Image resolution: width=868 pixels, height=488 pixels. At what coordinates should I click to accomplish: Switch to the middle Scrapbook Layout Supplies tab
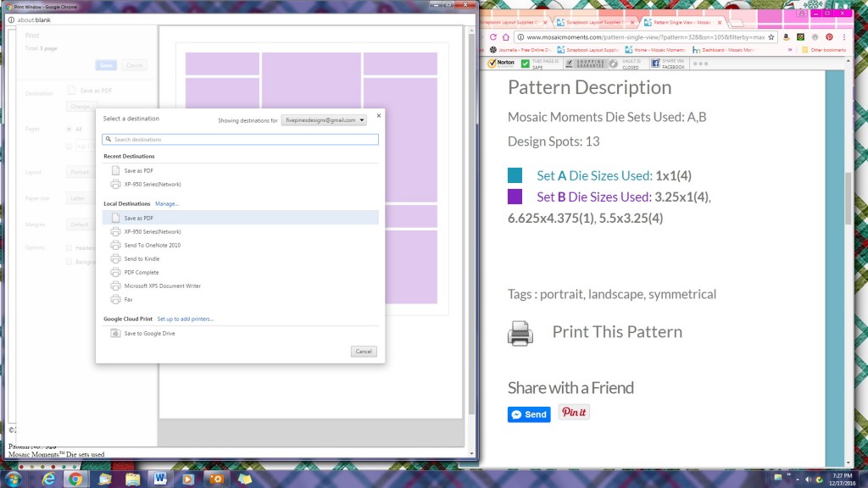tap(594, 22)
